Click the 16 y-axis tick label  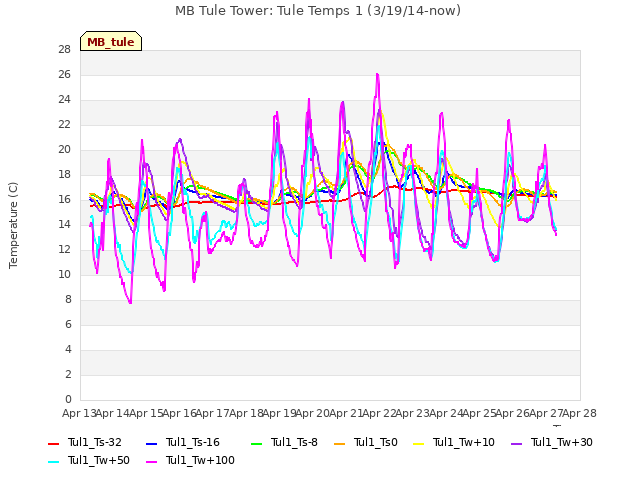click(x=64, y=200)
